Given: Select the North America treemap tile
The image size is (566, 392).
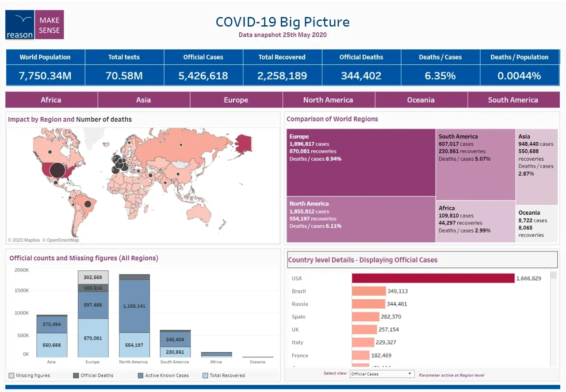Looking at the screenshot, I should (x=361, y=220).
